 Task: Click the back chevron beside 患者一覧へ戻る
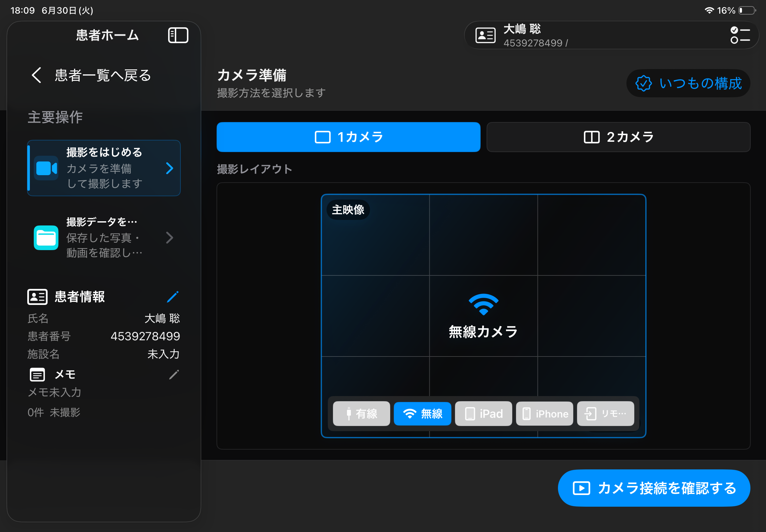pyautogui.click(x=36, y=75)
